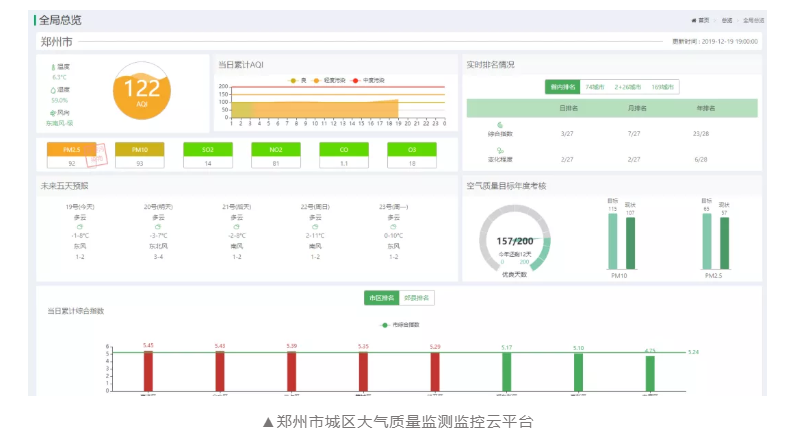794x444 pixels.
Task: Click the wind direction icon
Action: point(53,113)
